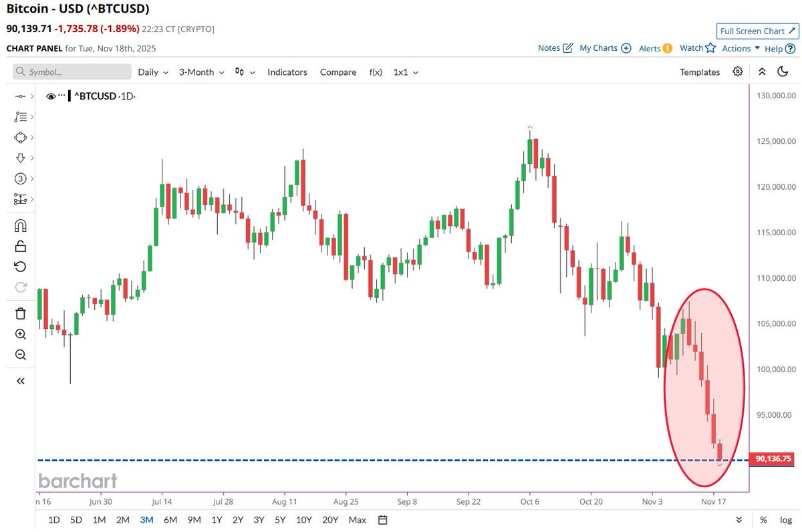Add Bitcoin to Watch list
The width and height of the screenshot is (802, 532).
coord(698,48)
